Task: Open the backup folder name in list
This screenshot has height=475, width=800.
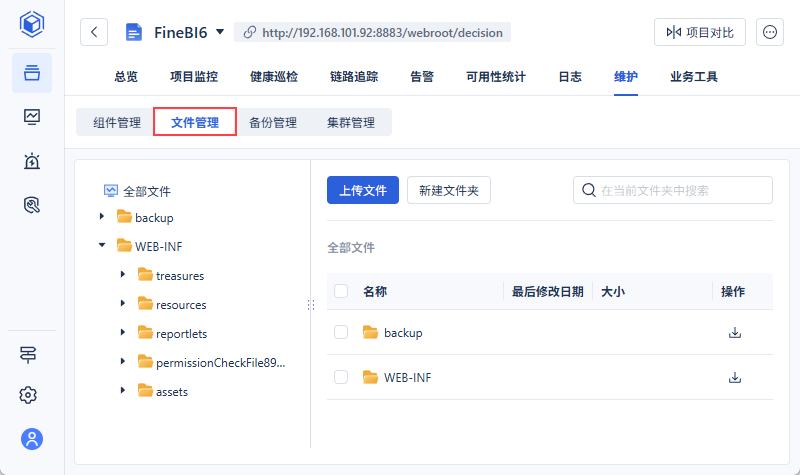Action: click(403, 333)
